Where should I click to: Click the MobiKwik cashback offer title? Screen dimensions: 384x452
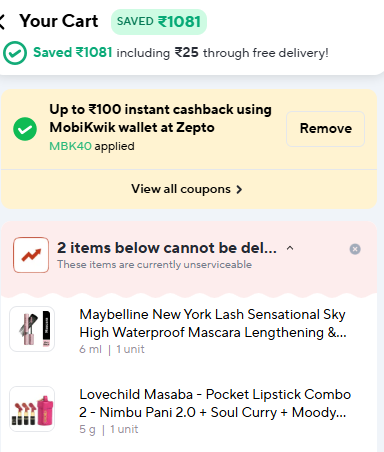(x=160, y=118)
